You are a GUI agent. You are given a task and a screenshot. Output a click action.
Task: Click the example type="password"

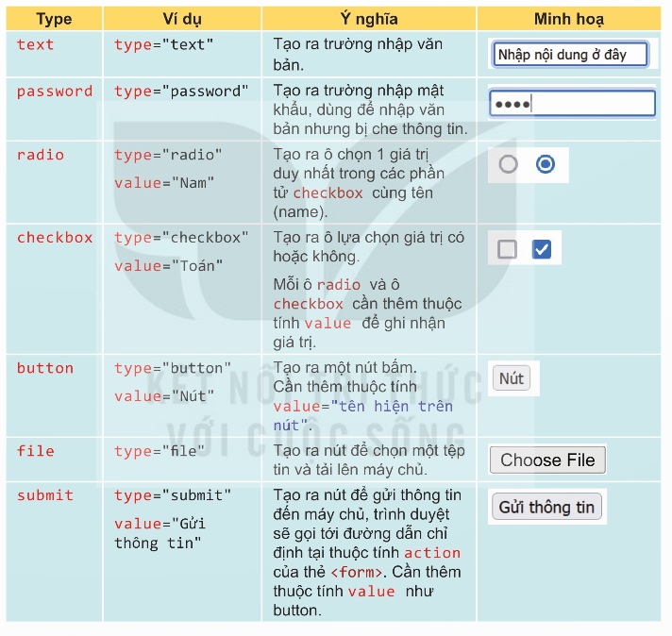(x=181, y=92)
